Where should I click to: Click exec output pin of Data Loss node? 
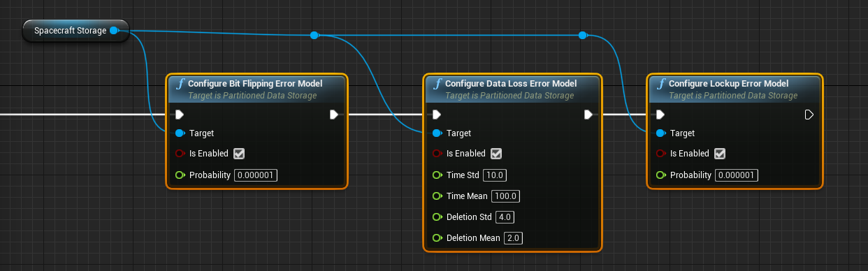pyautogui.click(x=588, y=115)
